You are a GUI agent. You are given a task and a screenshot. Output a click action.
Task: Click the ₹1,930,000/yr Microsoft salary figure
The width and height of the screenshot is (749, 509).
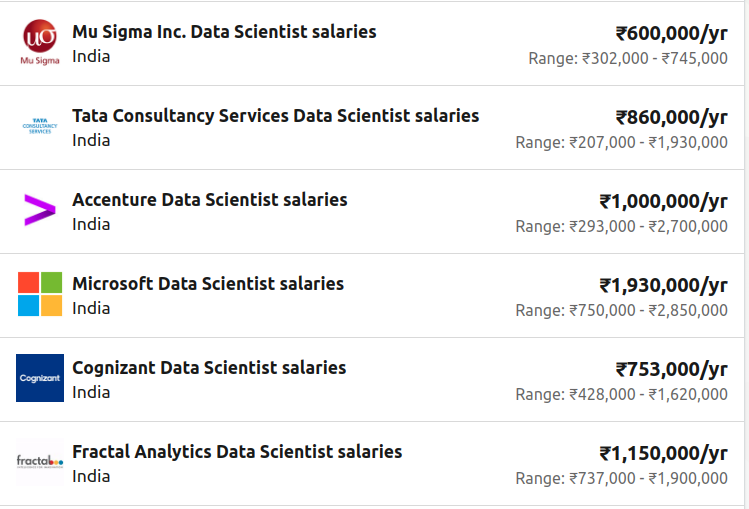coord(663,285)
